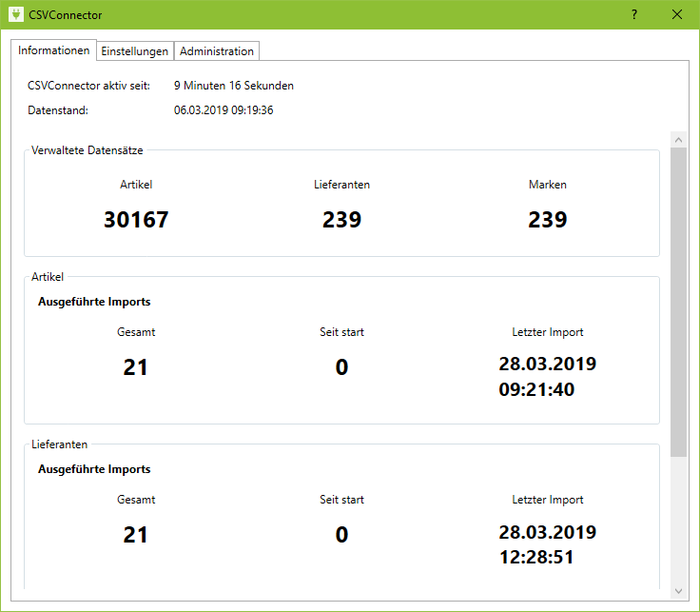Click the empty scrollbar track below the thumb
The image size is (700, 612).
click(x=678, y=523)
